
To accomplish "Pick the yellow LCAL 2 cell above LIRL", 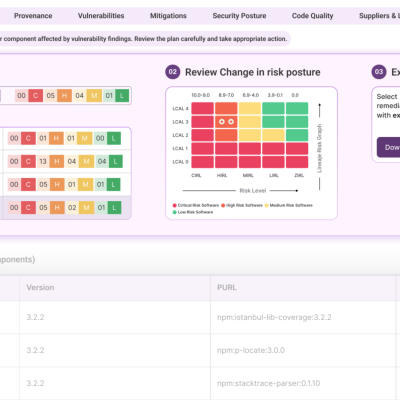I will point(273,135).
